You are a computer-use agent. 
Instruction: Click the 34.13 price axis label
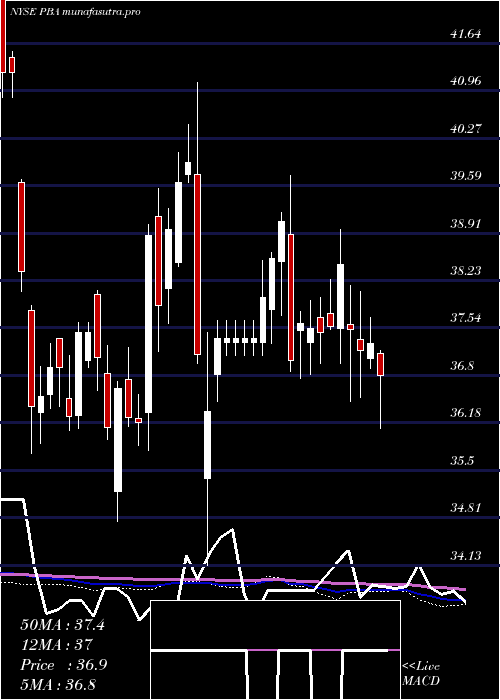tap(466, 556)
